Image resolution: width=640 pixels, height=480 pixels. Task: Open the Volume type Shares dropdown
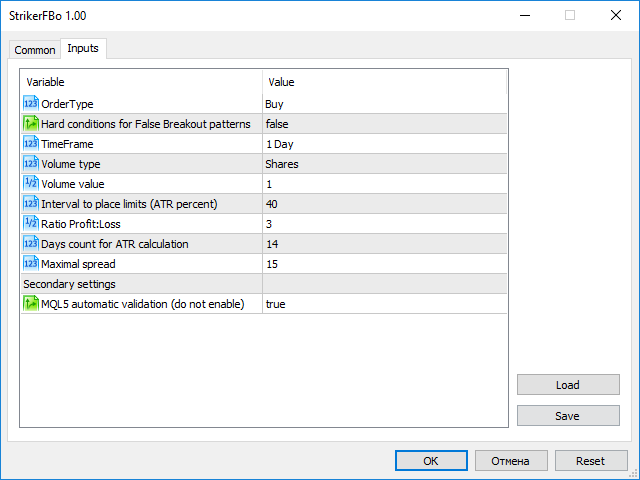click(384, 164)
